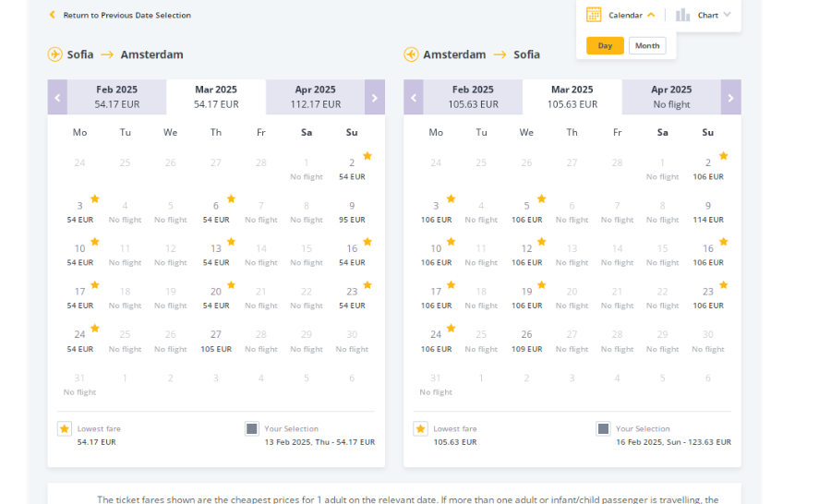Click the calendar grid icon
The image size is (831, 504).
pos(594,15)
